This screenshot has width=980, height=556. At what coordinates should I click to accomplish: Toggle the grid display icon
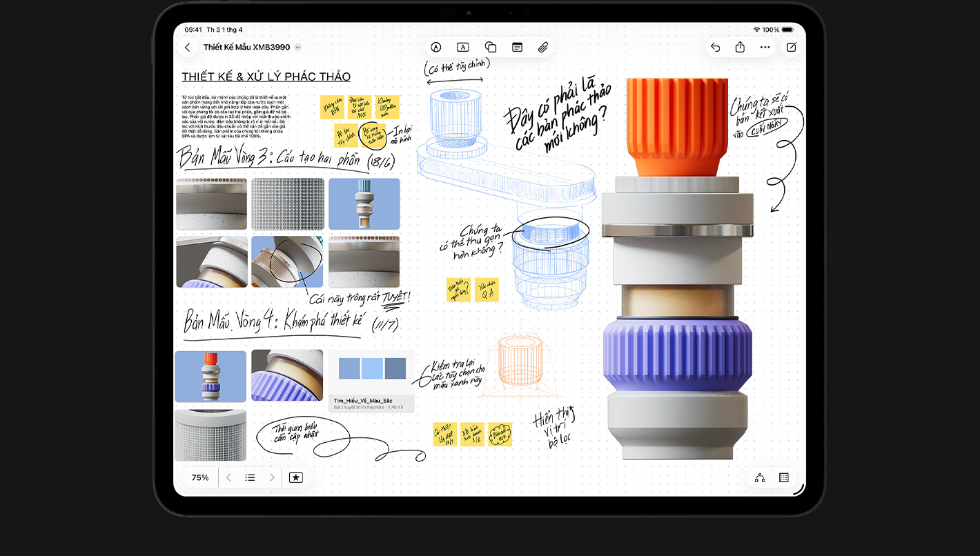coord(784,477)
